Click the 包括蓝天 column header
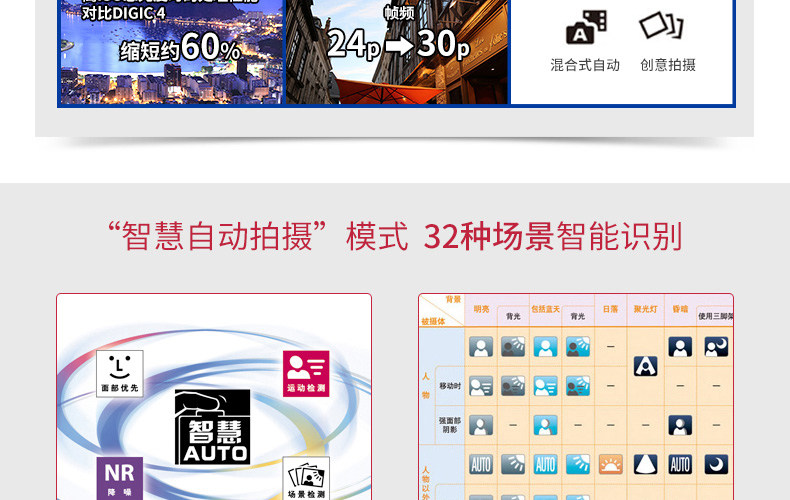790x500 pixels. (x=545, y=309)
